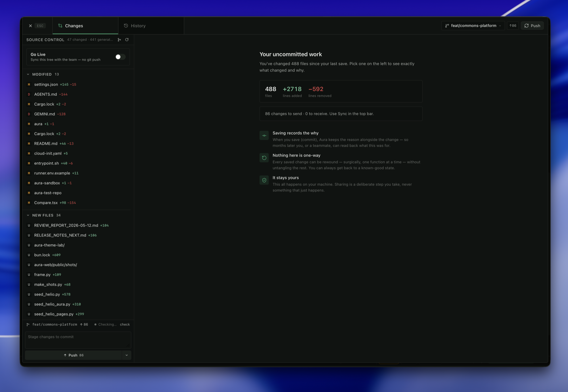This screenshot has height=392, width=568.
Task: Open Compare.tsx changes
Action: pos(78,203)
